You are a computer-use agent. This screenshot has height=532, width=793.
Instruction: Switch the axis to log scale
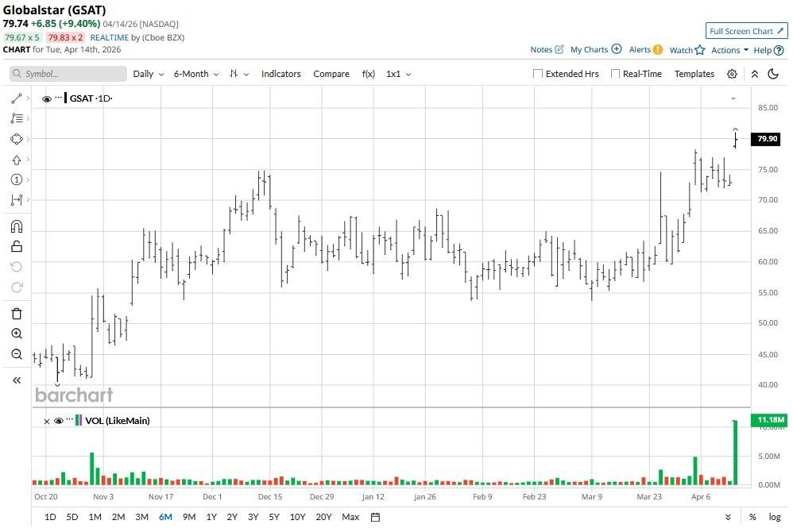pyautogui.click(x=775, y=517)
